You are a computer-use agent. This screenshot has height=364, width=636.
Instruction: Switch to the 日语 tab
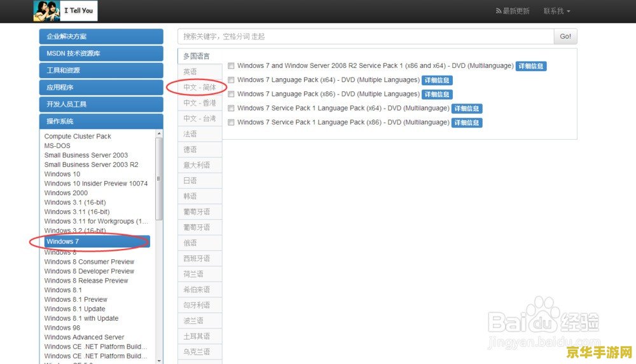coord(200,181)
